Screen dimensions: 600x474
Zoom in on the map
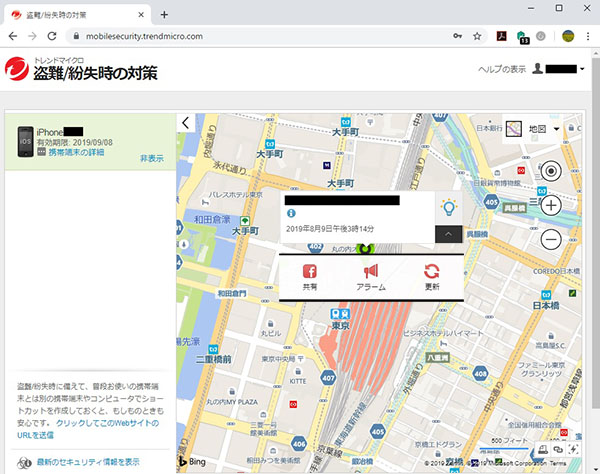[x=551, y=205]
